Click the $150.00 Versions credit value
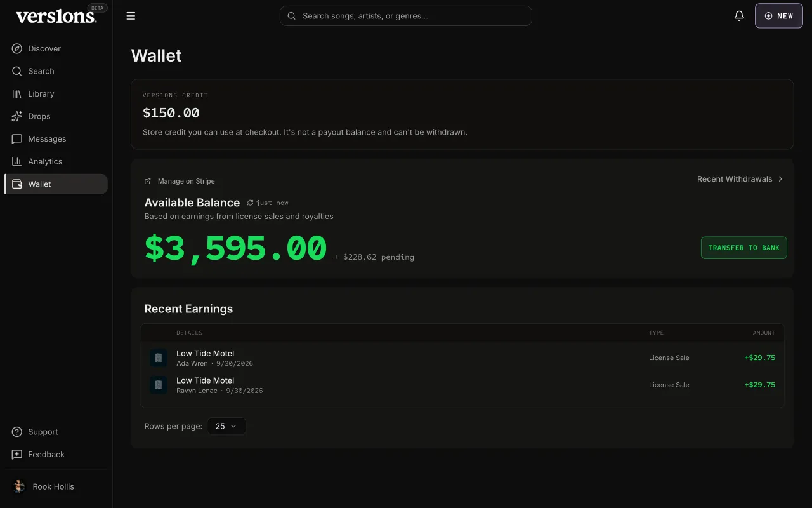812x508 pixels. 171,113
